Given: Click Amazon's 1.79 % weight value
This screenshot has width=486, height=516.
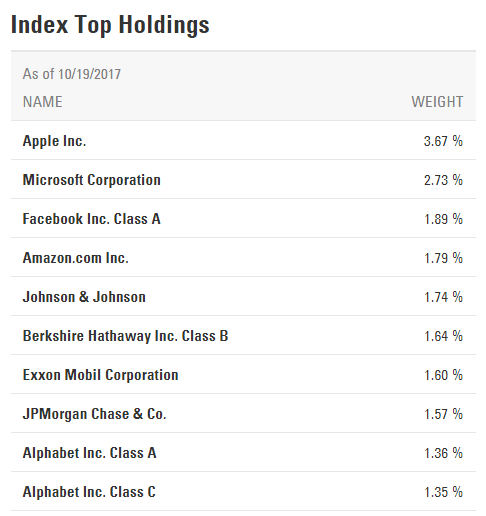Looking at the screenshot, I should point(443,258).
